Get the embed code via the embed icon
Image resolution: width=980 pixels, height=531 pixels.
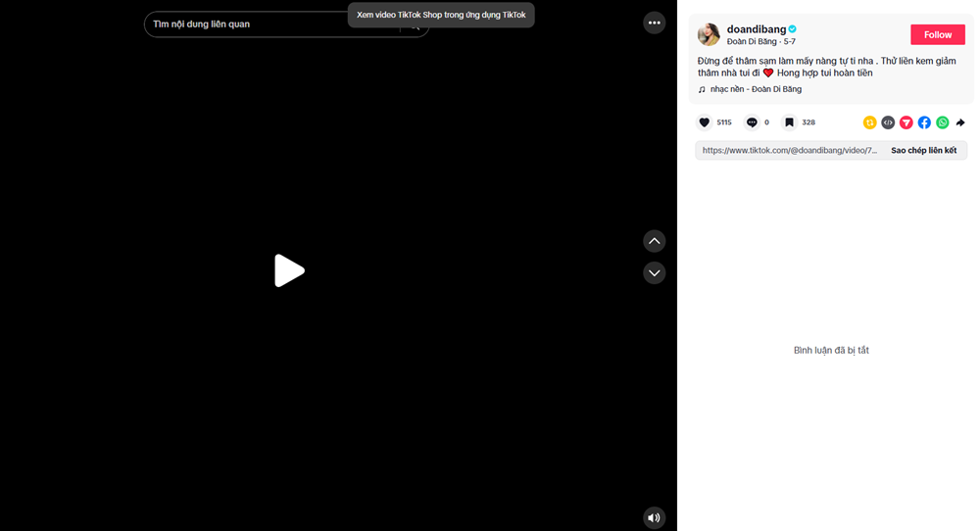(x=888, y=122)
